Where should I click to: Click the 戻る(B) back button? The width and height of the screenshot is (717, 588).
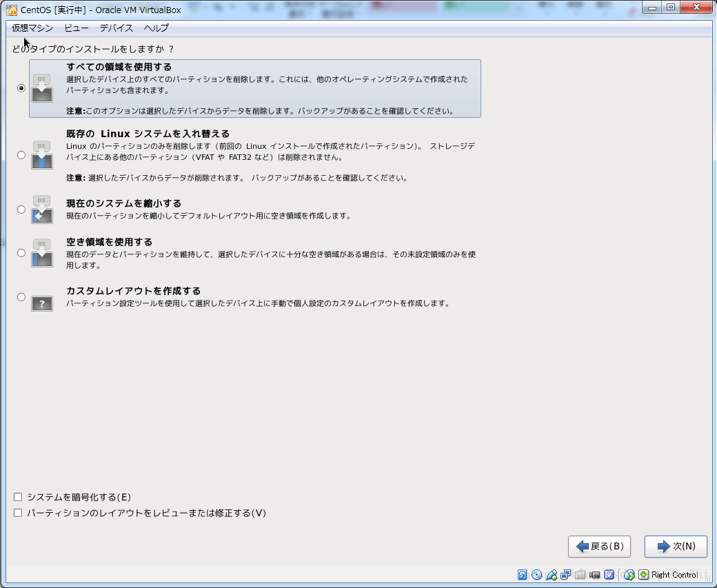pos(600,547)
